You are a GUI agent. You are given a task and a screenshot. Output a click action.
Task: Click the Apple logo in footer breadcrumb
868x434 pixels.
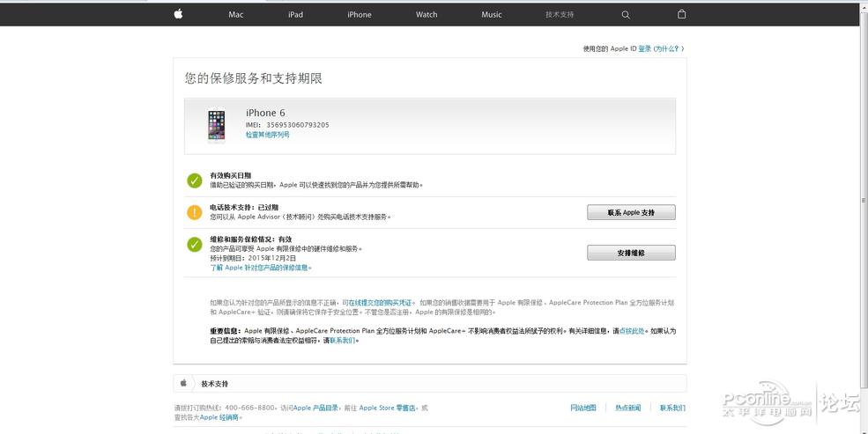183,383
